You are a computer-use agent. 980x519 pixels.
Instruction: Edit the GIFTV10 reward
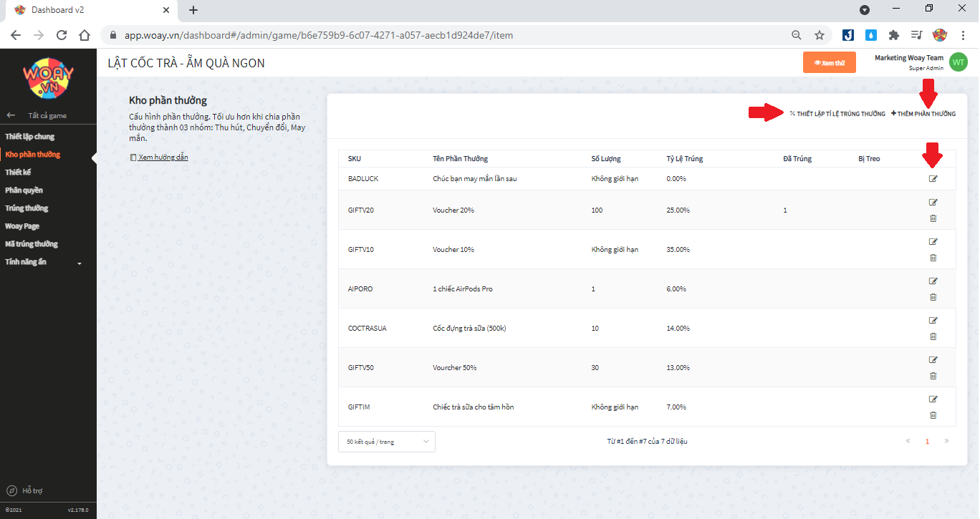(x=933, y=242)
